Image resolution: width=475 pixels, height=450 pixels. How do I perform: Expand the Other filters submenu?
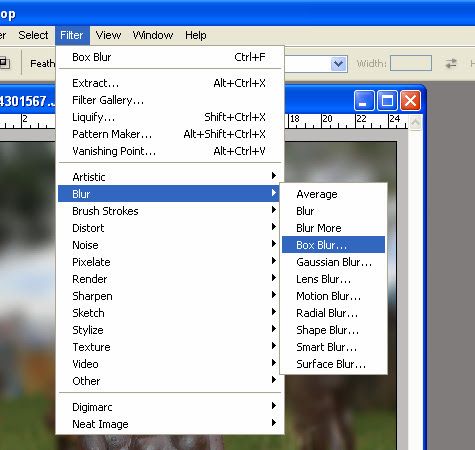[x=170, y=381]
